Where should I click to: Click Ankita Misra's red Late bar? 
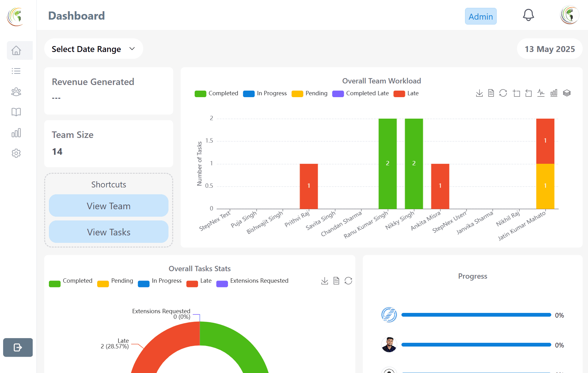point(440,186)
